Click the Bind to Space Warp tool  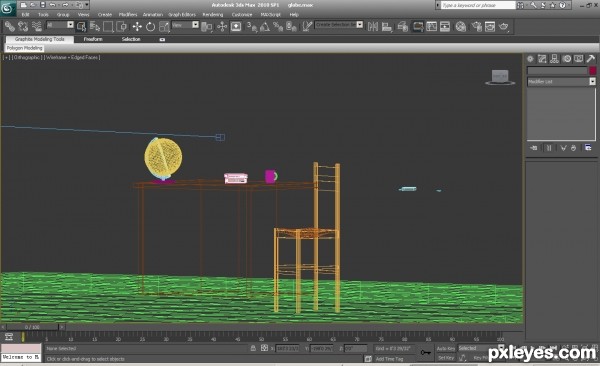[37, 26]
